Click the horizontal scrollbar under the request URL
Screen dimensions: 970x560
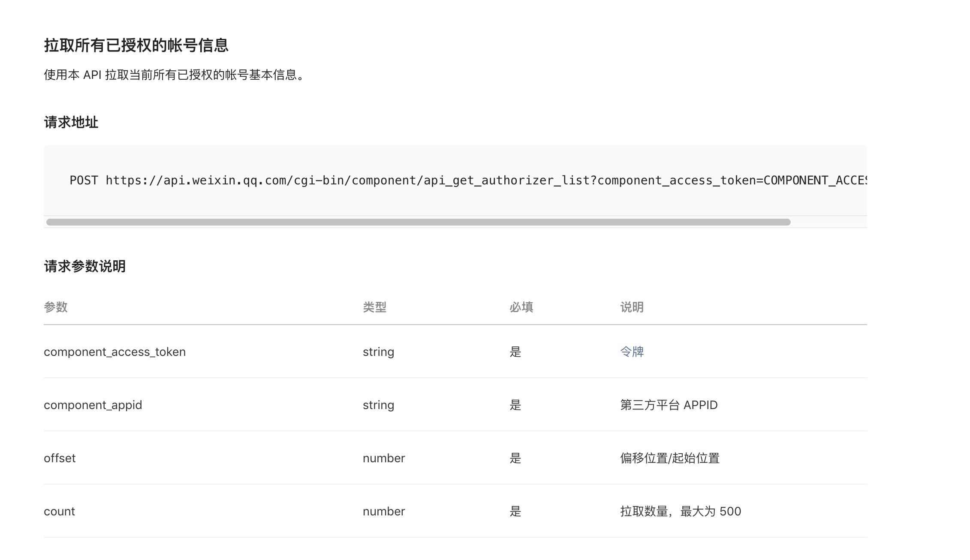click(418, 222)
